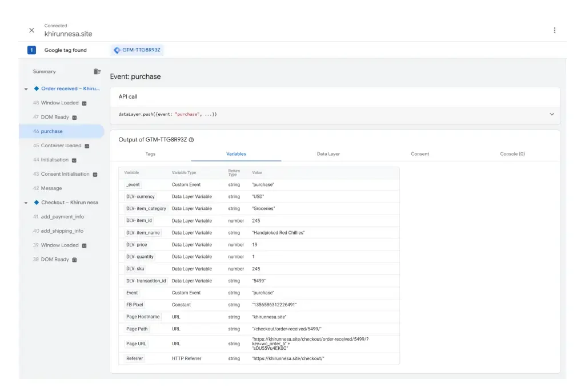
Task: Click the badge icon beside 47 DOM Ready
Action: [74, 118]
